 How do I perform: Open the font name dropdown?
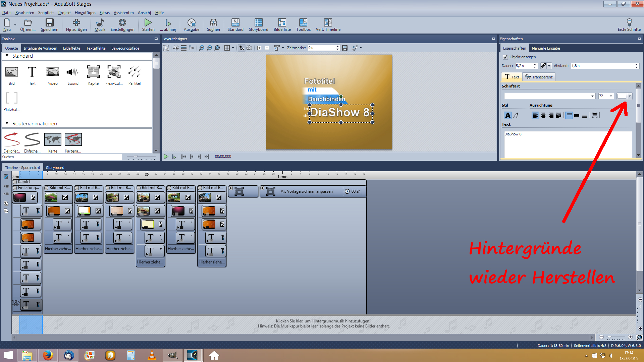(x=592, y=96)
